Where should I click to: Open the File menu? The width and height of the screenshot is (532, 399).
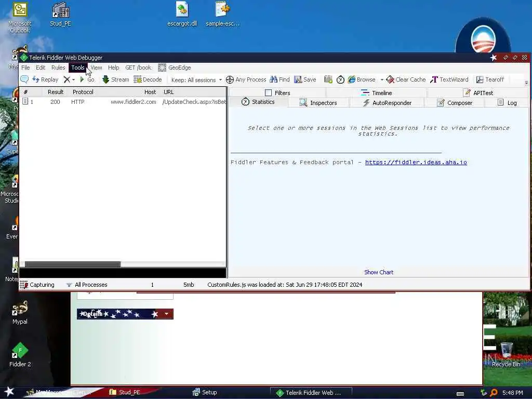coord(25,68)
